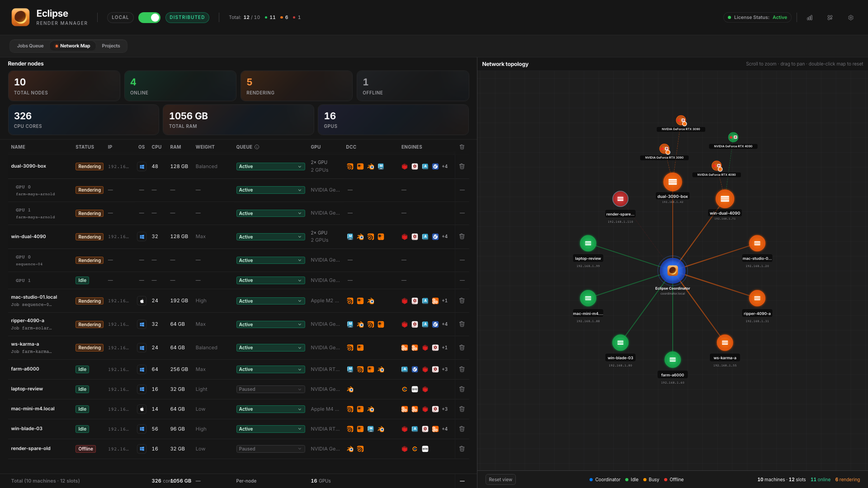Viewport: 868px width, 488px height.
Task: Select farm-a6000 node in topology map
Action: (x=673, y=360)
